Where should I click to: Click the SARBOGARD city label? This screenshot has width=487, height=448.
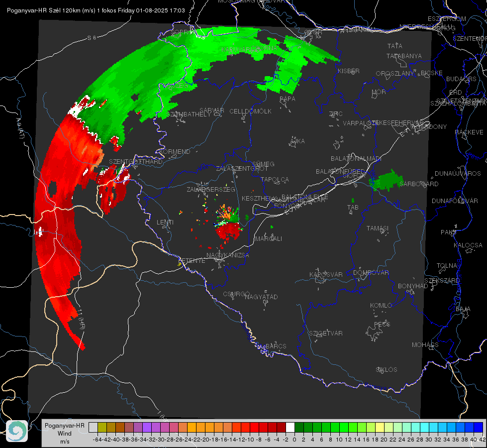[x=419, y=184]
